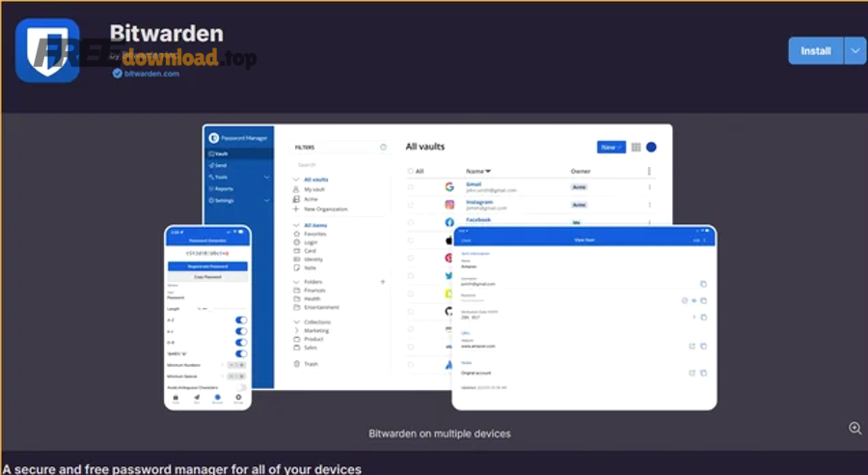Click the Instagram icon in vault list
The height and width of the screenshot is (475, 868).
449,205
